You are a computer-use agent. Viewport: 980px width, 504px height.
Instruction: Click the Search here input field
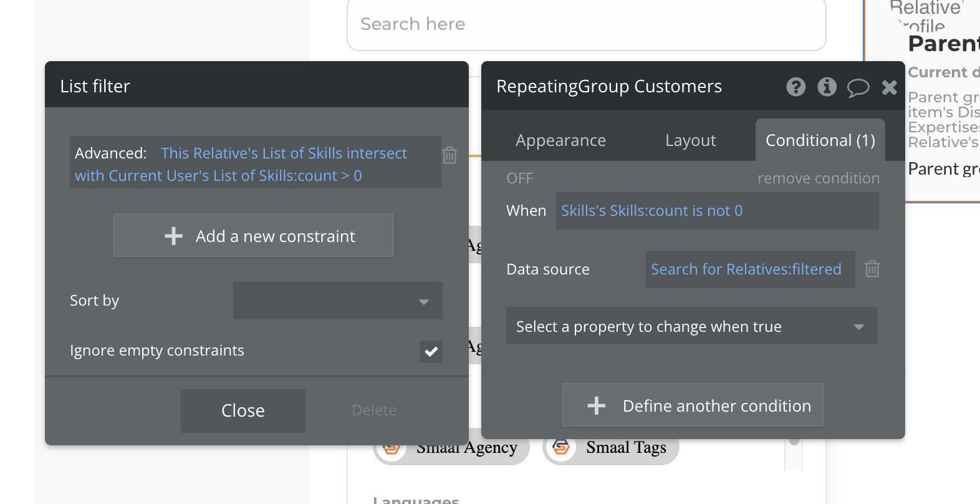(586, 24)
